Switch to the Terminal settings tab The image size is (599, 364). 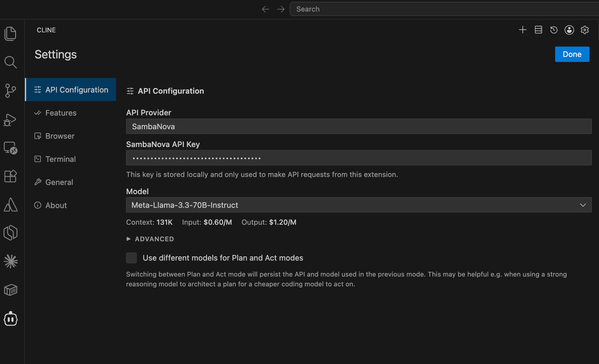[x=71, y=159]
